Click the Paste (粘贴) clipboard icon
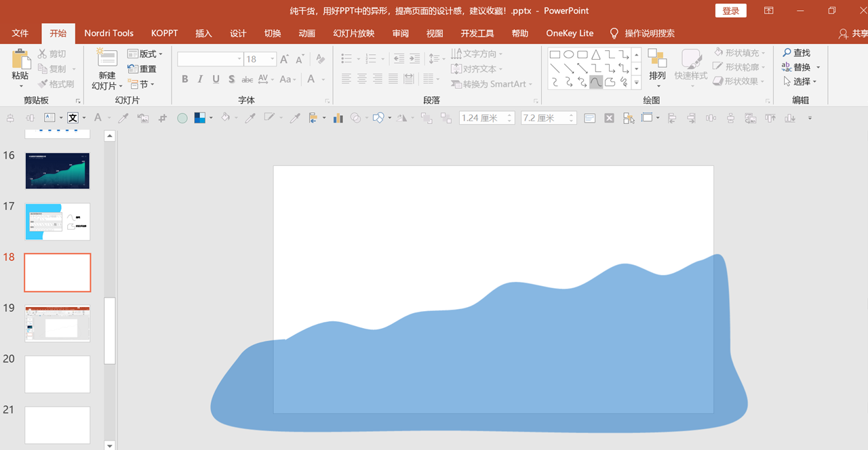 click(20, 58)
